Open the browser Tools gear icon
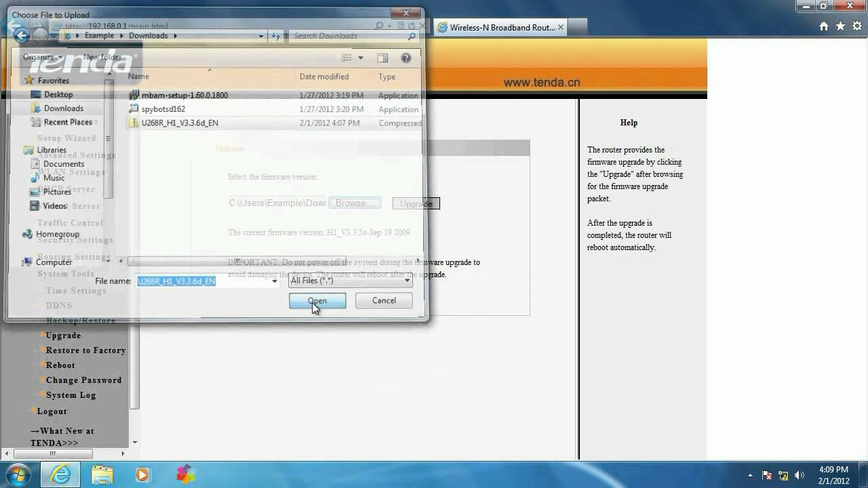 coord(857,26)
